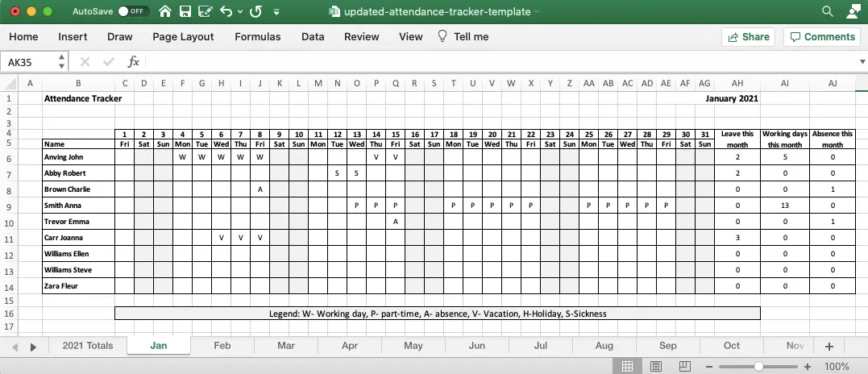Image resolution: width=868 pixels, height=374 pixels.
Task: Click the insert function fx icon
Action: click(x=134, y=61)
